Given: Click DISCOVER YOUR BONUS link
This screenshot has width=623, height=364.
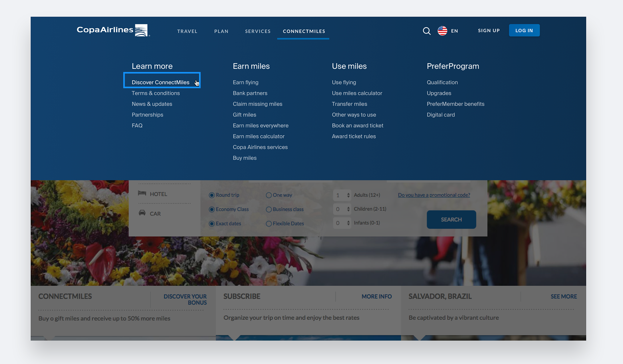Looking at the screenshot, I should click(185, 299).
